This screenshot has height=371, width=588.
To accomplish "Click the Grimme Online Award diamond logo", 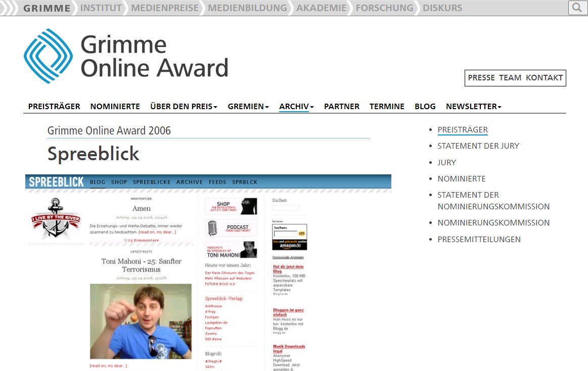I will coord(48,56).
